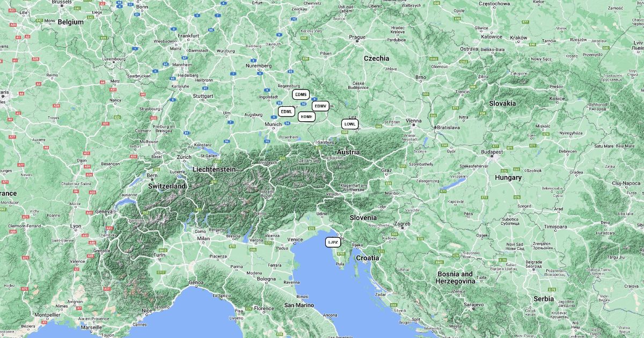Click the Venice city label
644x338 pixels.
coord(295,239)
